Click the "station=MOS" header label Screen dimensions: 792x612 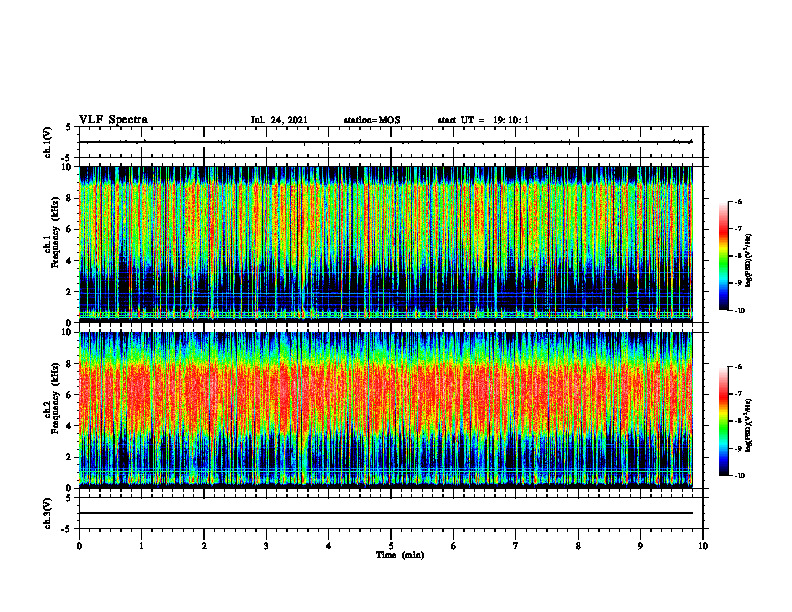[372, 120]
